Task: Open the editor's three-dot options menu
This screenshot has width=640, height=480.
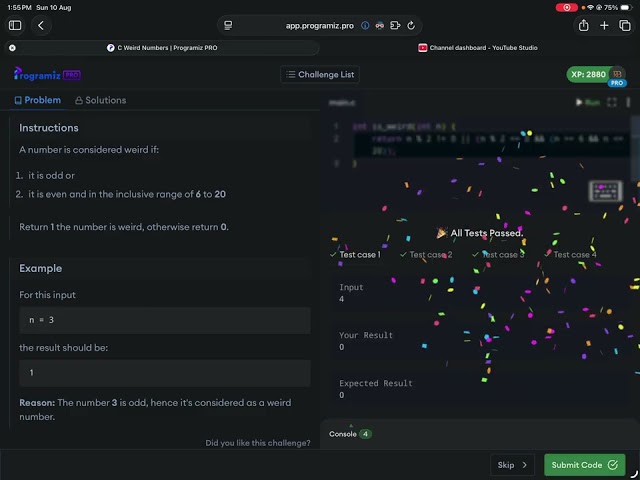Action: [x=627, y=102]
